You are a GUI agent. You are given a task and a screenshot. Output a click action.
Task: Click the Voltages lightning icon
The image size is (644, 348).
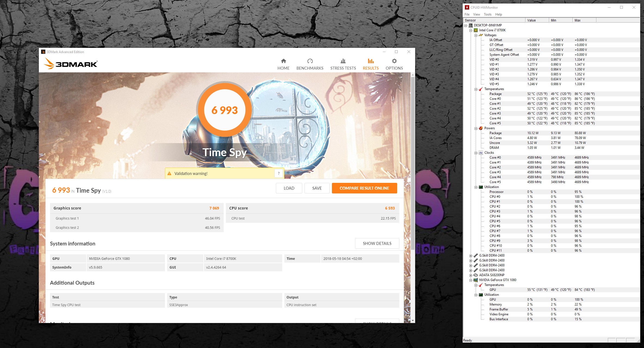[481, 35]
